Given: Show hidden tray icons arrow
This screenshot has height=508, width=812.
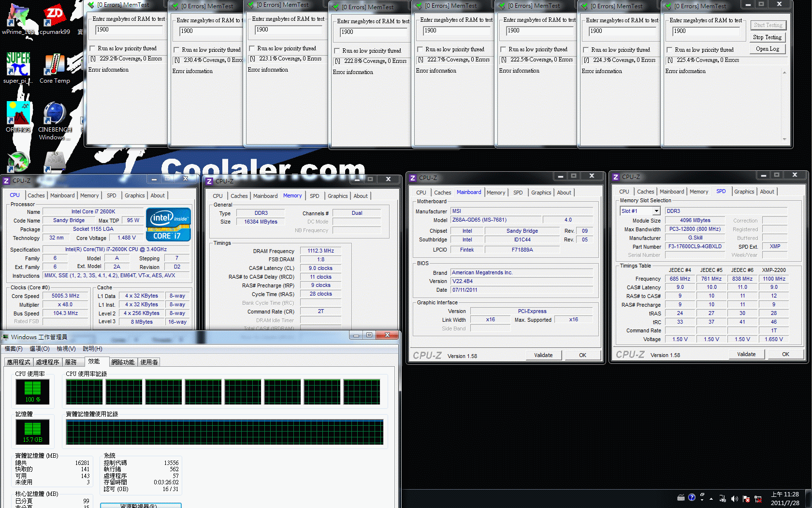Looking at the screenshot, I should click(711, 498).
